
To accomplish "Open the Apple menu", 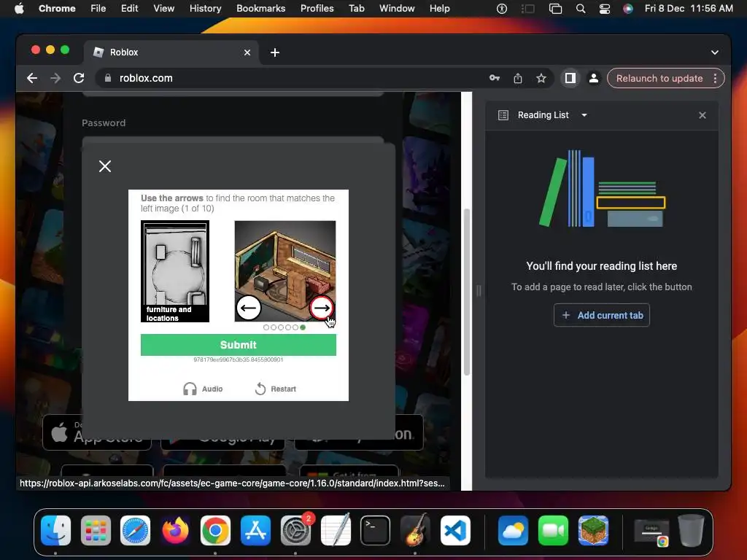I will 19,9.
